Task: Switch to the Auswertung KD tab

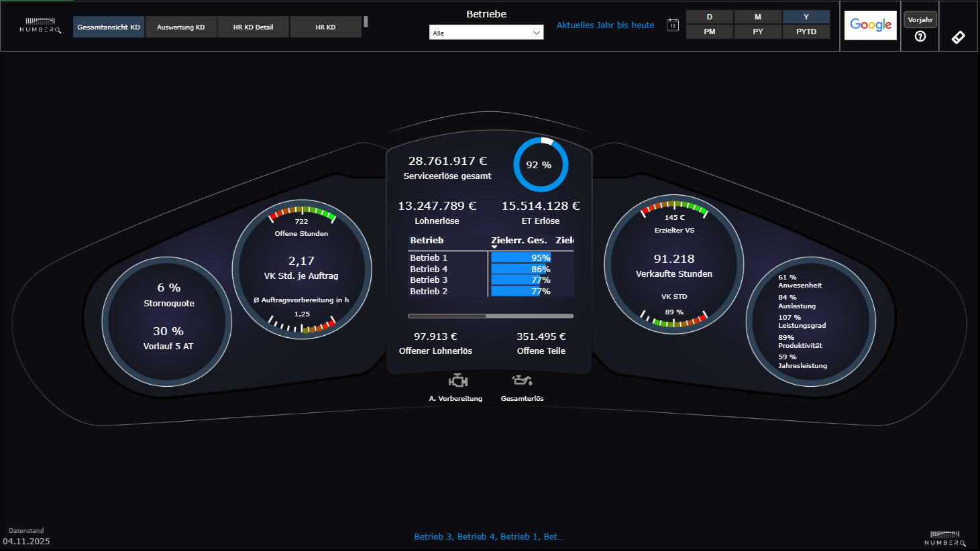Action: pos(180,27)
